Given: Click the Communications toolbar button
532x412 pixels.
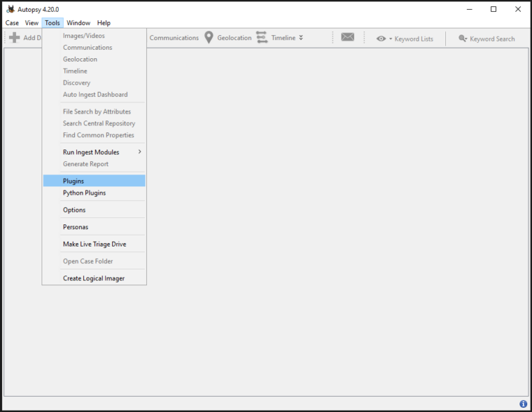Looking at the screenshot, I should [x=174, y=38].
